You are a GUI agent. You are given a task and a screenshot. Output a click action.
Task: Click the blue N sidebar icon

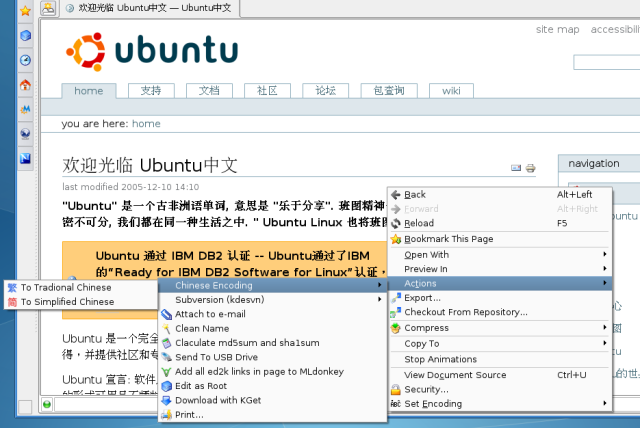pos(25,158)
